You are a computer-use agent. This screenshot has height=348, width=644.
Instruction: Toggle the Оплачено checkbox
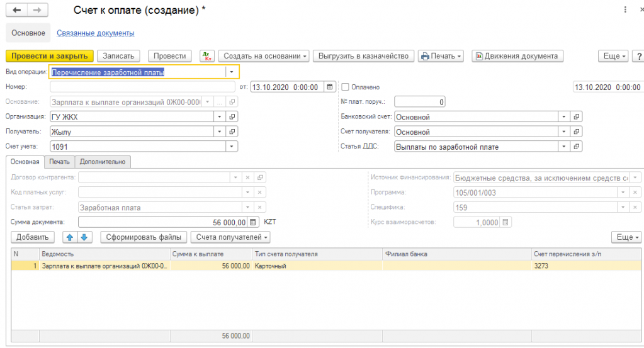pyautogui.click(x=345, y=87)
